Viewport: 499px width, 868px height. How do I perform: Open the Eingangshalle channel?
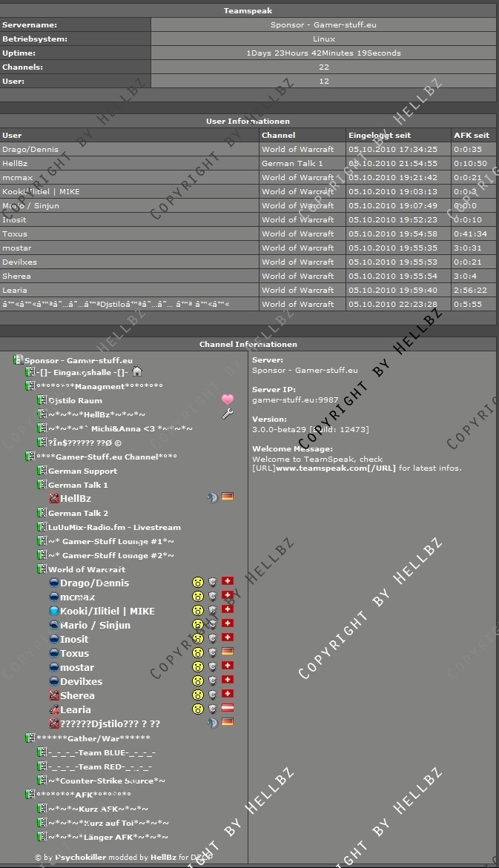click(82, 372)
